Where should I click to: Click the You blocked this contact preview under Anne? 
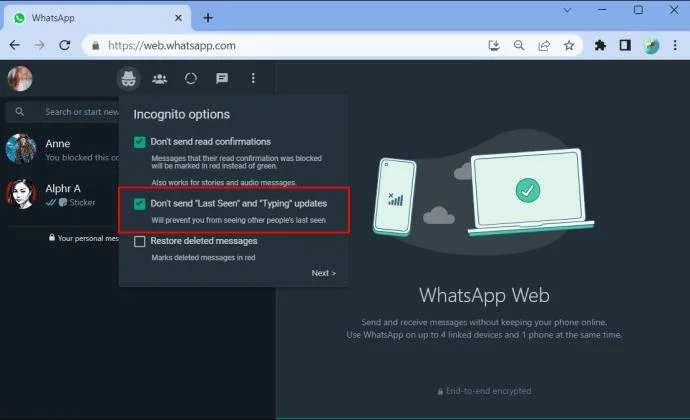[82, 158]
